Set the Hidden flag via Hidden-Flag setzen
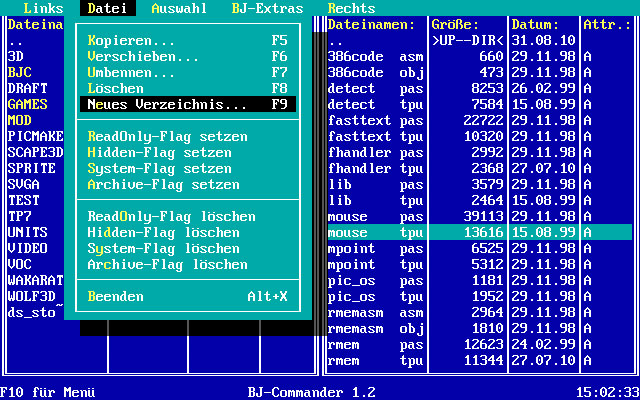This screenshot has height=400, width=640. (x=160, y=152)
